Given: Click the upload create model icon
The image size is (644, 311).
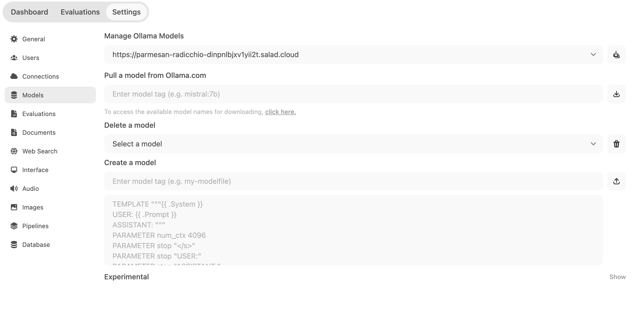Looking at the screenshot, I should tap(616, 181).
